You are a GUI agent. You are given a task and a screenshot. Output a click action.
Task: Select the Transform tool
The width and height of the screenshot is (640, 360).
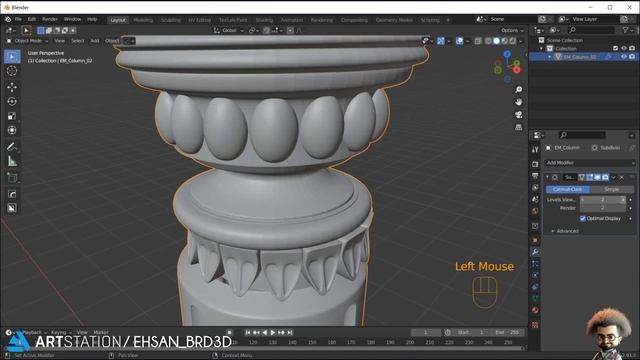click(x=12, y=130)
